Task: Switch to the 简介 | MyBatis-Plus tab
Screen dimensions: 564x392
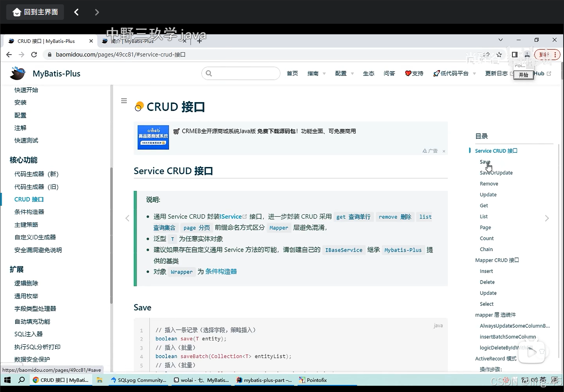Action: pyautogui.click(x=144, y=41)
